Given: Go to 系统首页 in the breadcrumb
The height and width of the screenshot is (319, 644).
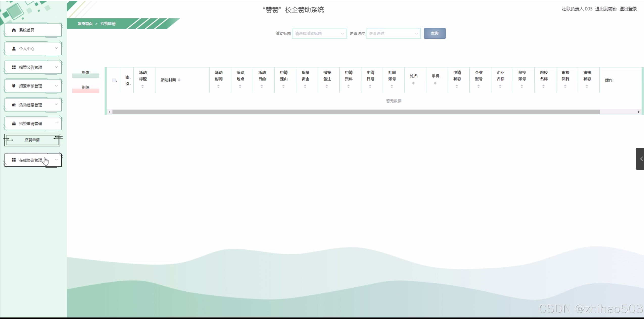Looking at the screenshot, I should tap(85, 24).
